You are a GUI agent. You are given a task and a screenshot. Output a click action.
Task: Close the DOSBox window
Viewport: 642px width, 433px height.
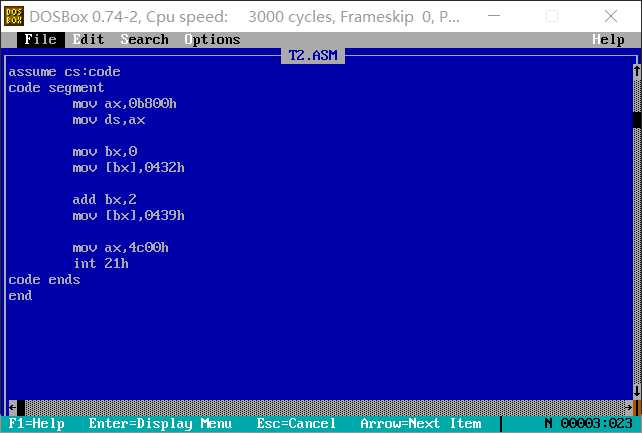pyautogui.click(x=611, y=16)
